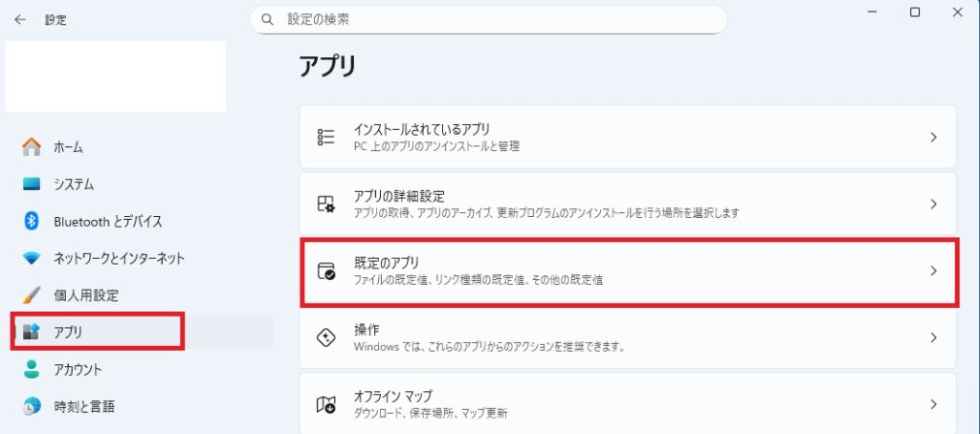Click the back arrow in Settings header

pyautogui.click(x=20, y=19)
